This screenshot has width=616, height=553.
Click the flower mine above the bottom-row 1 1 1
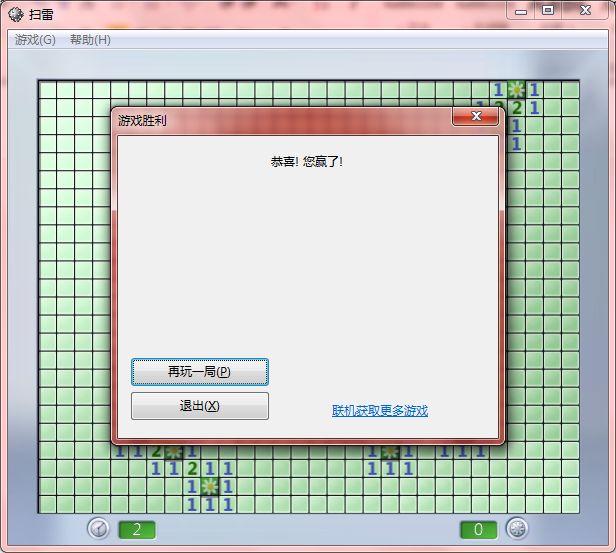pyautogui.click(x=210, y=487)
